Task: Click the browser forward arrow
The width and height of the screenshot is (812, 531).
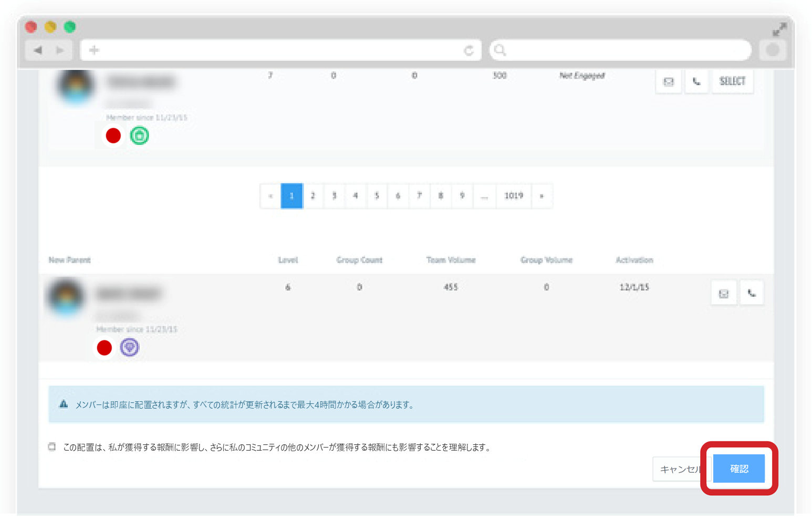Action: [60, 50]
